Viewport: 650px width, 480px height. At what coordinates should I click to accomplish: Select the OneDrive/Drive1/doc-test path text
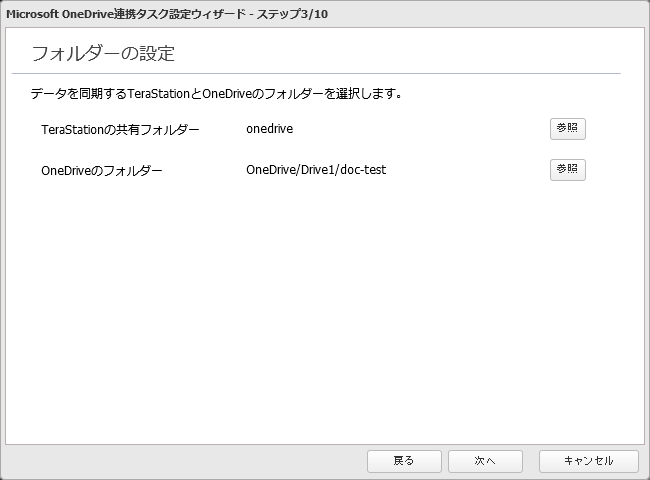click(x=316, y=170)
